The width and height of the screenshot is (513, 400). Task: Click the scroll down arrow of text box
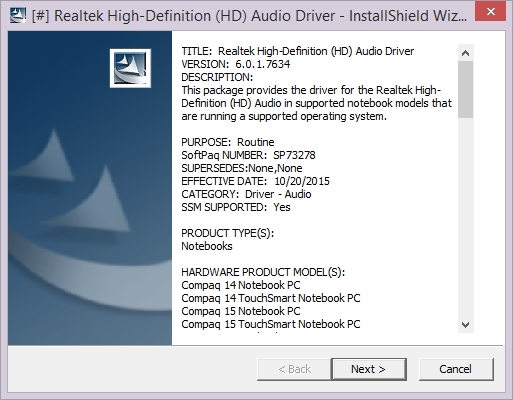(466, 324)
